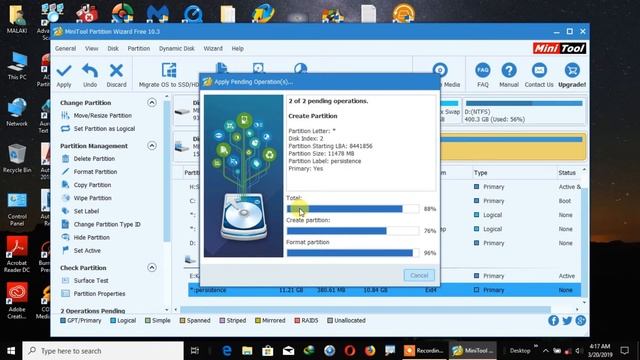
Task: Open the Network desktop icon
Action: point(17,112)
